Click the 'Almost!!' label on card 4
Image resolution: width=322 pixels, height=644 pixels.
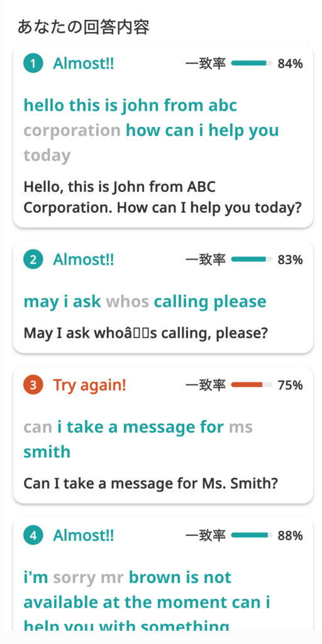[84, 536]
